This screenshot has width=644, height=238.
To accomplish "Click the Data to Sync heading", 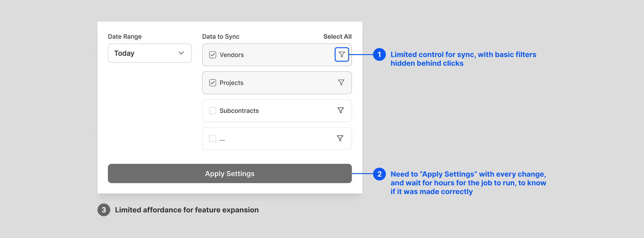I will click(x=221, y=37).
